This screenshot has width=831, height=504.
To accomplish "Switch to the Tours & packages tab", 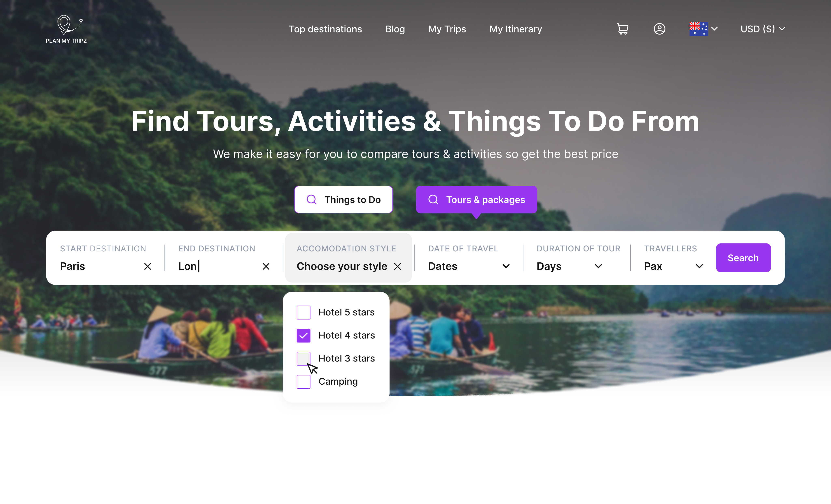I will tap(476, 199).
